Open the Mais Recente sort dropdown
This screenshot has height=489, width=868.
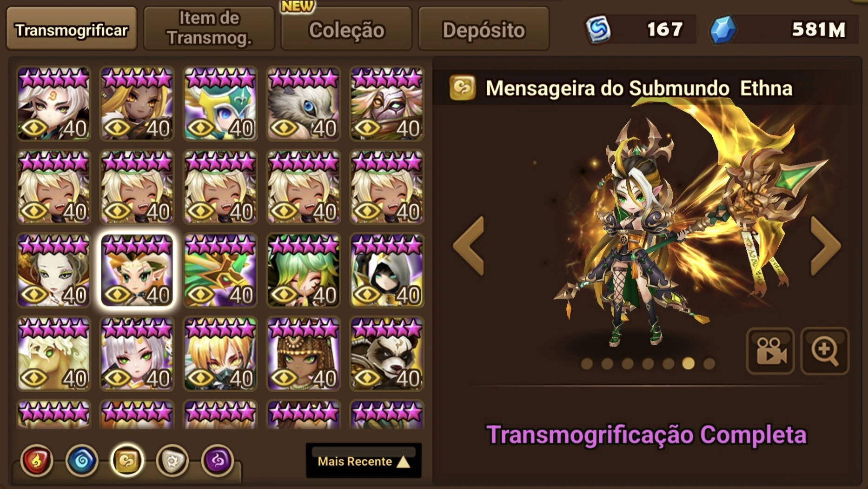[x=364, y=461]
